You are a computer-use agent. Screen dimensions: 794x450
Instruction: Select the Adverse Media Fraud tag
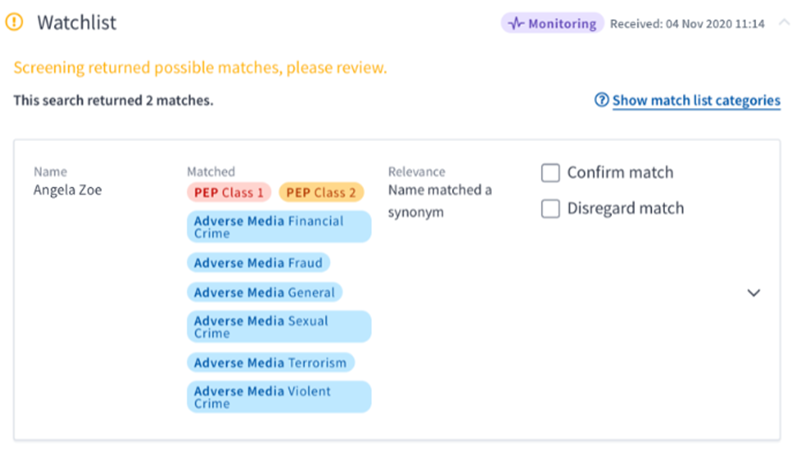[x=258, y=263]
